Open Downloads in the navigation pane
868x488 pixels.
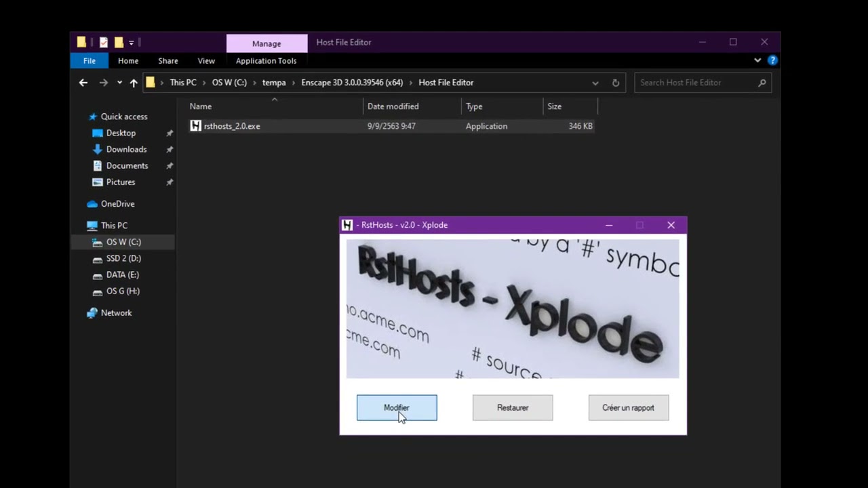pyautogui.click(x=126, y=149)
